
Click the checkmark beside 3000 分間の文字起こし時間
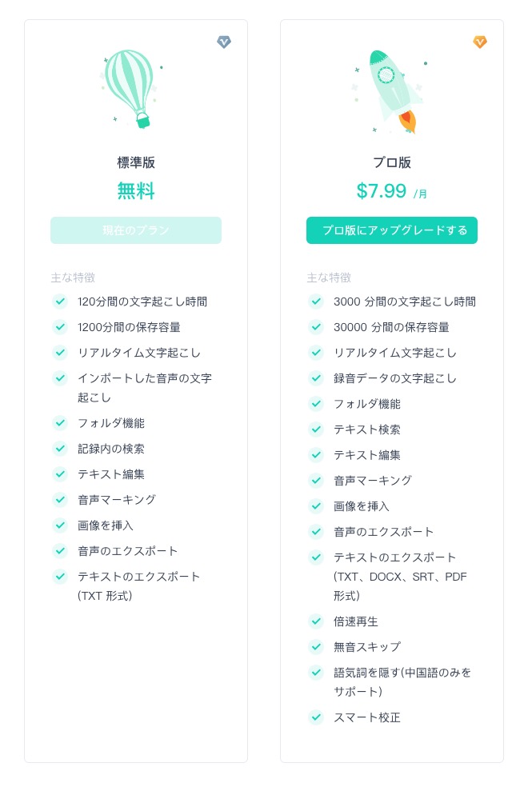[316, 302]
